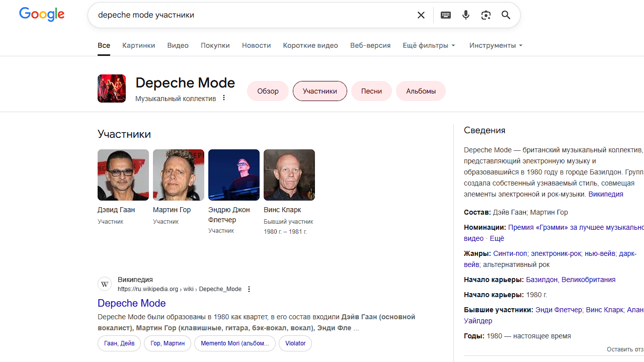The width and height of the screenshot is (644, 362).
Task: Open the нью-вейв genre link
Action: 600,253
